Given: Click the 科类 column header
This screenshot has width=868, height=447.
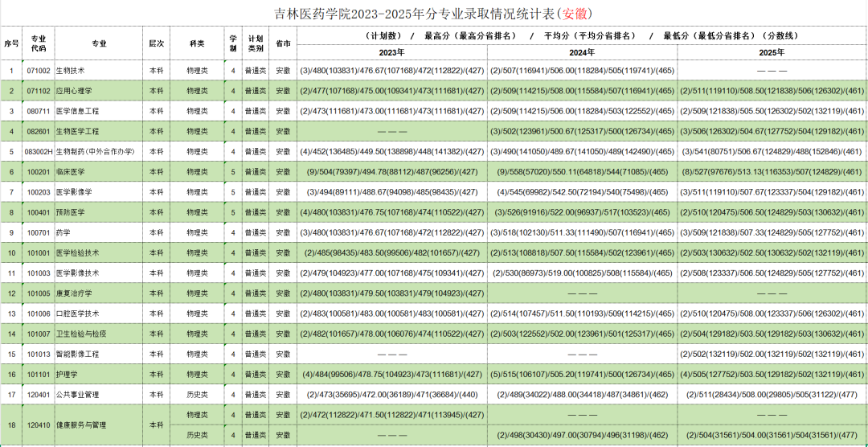Looking at the screenshot, I should coord(197,43).
